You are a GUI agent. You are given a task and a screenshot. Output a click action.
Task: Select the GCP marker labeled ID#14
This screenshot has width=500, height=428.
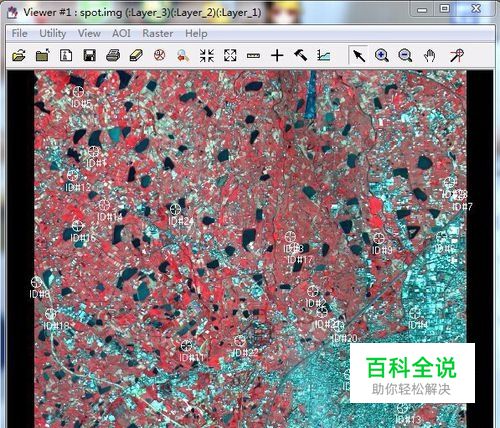pyautogui.click(x=104, y=204)
